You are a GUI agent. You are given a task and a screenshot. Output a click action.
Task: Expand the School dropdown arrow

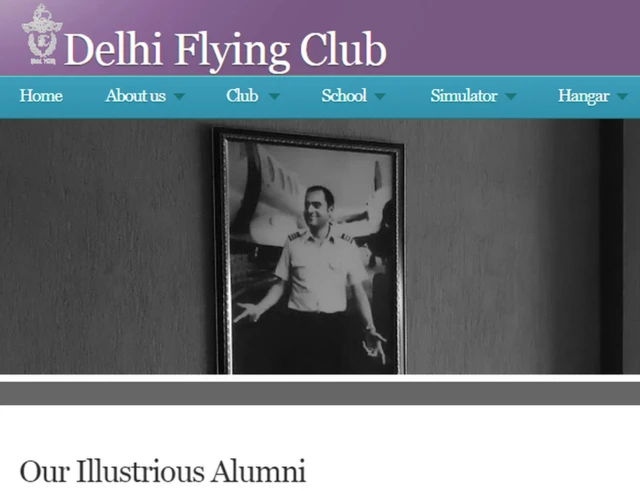point(380,96)
